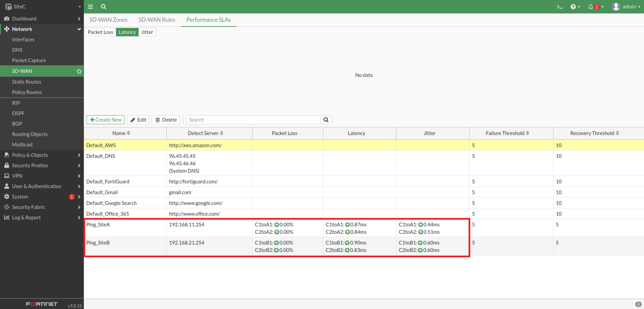The width and height of the screenshot is (644, 309).
Task: Click the http://fortiguard.com/ server cell
Action: pyautogui.click(x=193, y=182)
